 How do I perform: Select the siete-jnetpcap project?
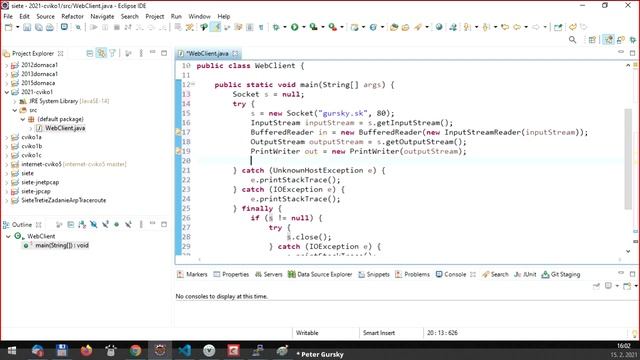[40, 182]
